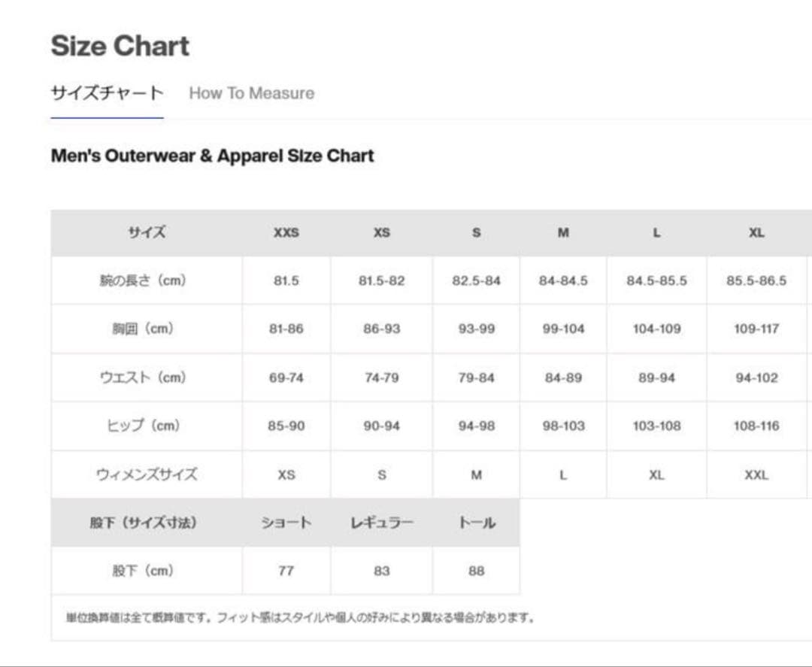Image resolution: width=812 pixels, height=667 pixels.
Task: Click the Size Chart heading
Action: pos(119,46)
